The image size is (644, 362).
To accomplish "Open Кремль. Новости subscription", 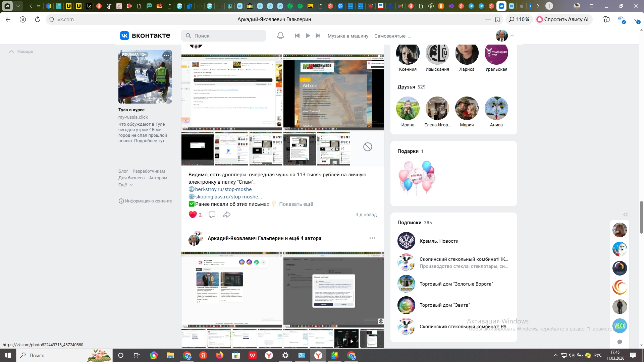I will (439, 241).
